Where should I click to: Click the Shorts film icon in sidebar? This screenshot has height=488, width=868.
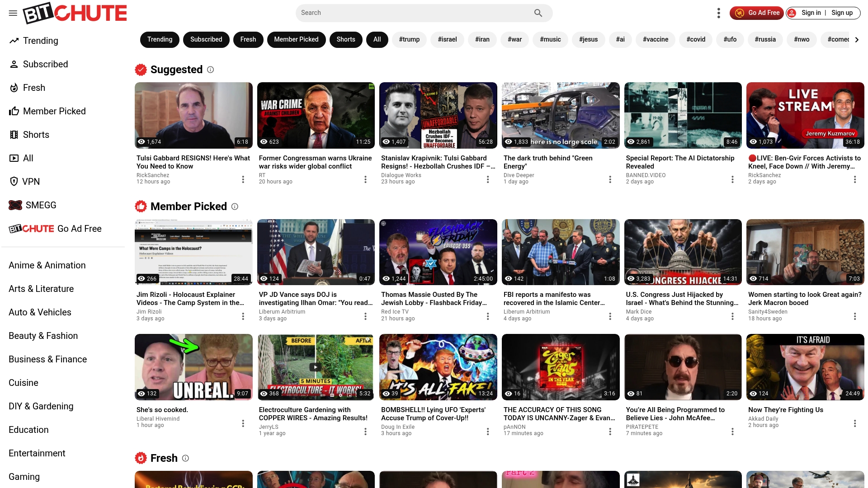[14, 135]
